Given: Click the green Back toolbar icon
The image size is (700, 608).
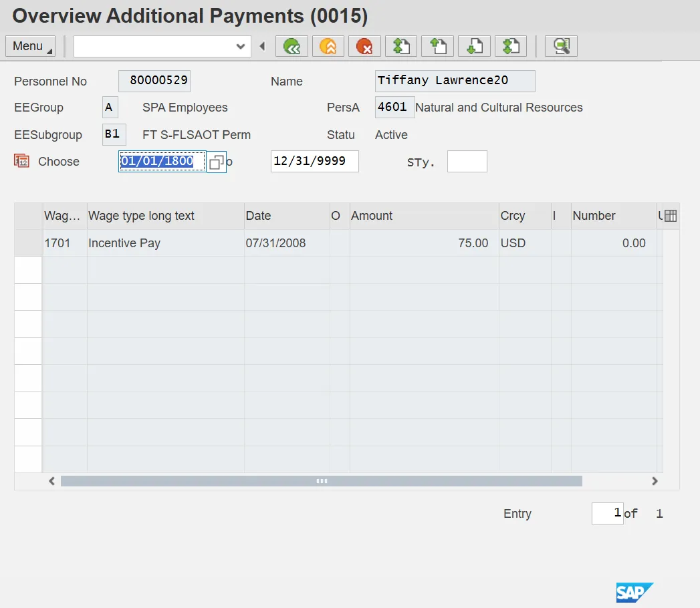Looking at the screenshot, I should (x=292, y=46).
